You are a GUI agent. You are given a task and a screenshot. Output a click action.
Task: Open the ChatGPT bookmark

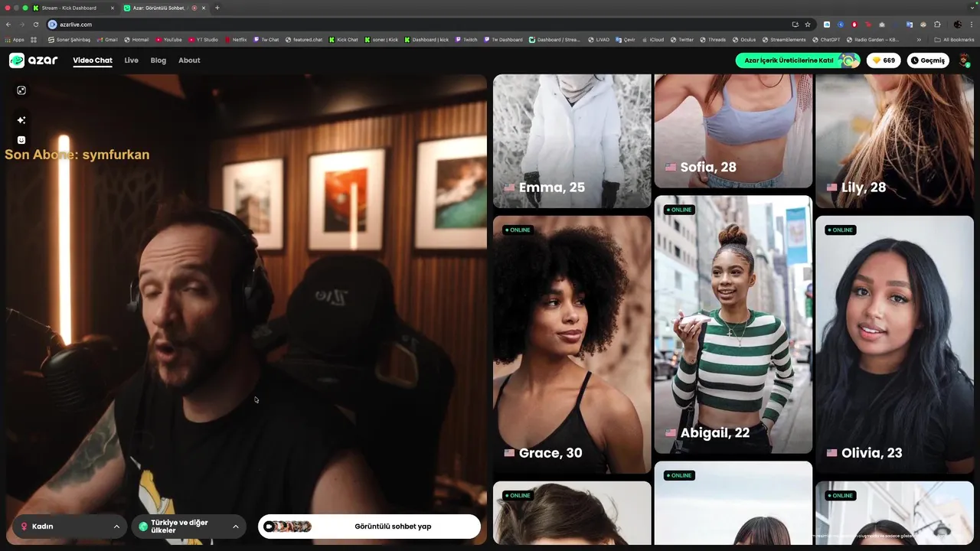[x=826, y=40]
